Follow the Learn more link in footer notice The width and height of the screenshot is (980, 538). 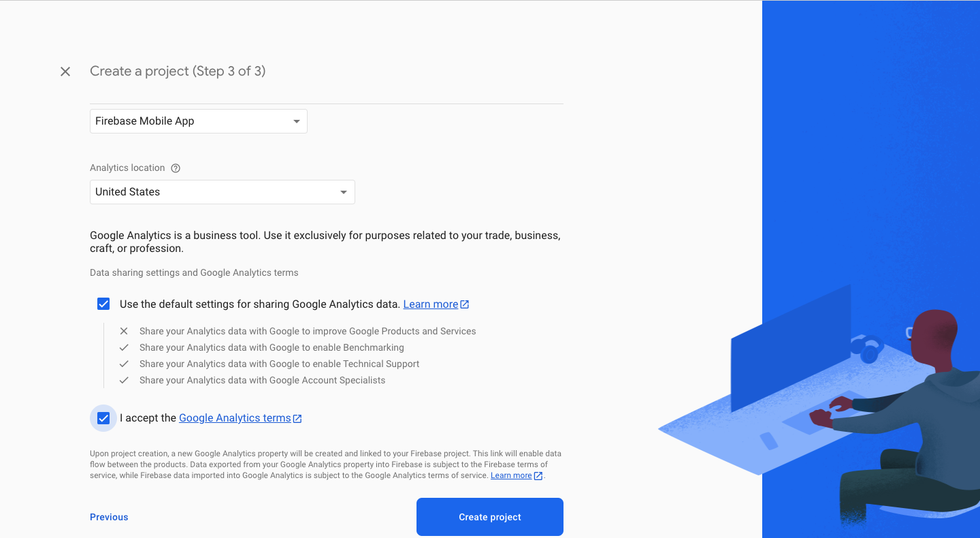point(510,475)
